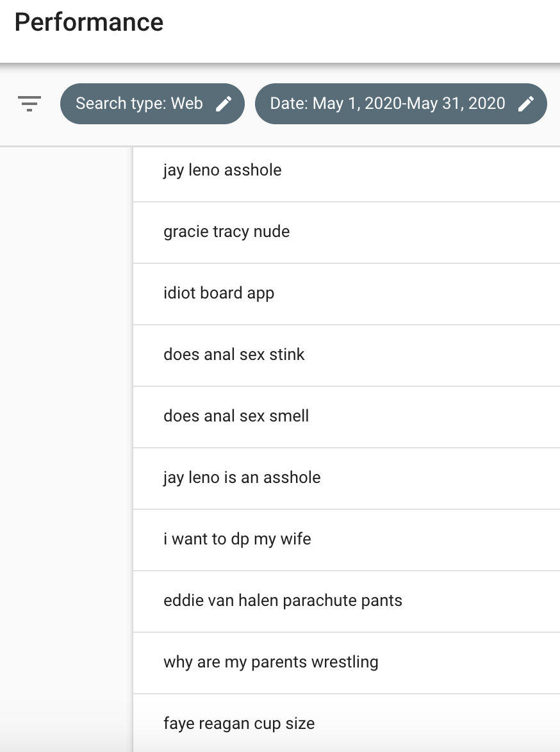Open the 'idiot board app' query row
Image resolution: width=560 pixels, height=752 pixels.
(218, 293)
